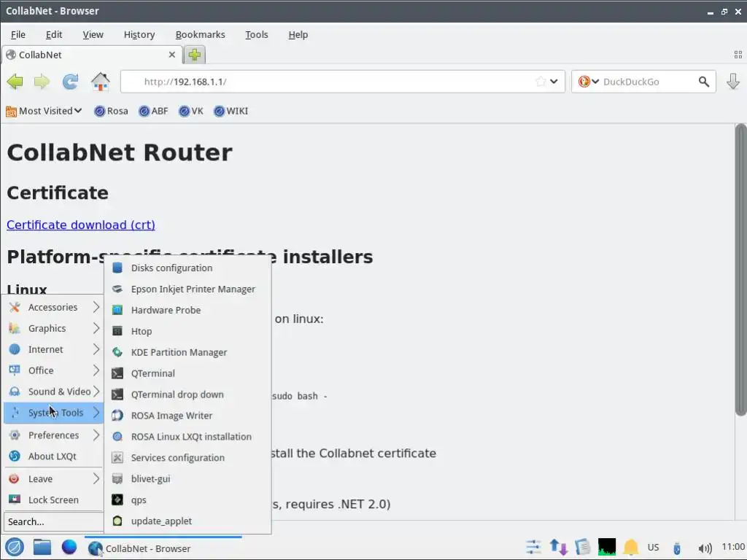Go forward with the forward arrow
Image resolution: width=747 pixels, height=560 pixels.
coord(42,82)
